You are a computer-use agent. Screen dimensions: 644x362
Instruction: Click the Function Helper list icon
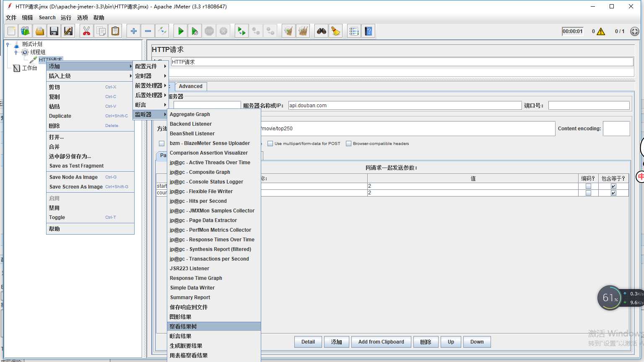(x=354, y=31)
